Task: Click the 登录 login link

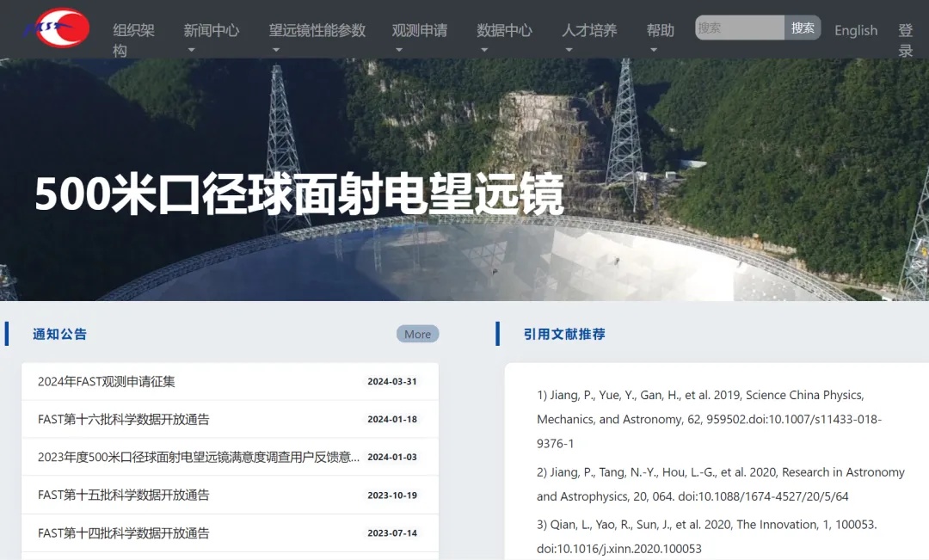Action: tap(906, 38)
